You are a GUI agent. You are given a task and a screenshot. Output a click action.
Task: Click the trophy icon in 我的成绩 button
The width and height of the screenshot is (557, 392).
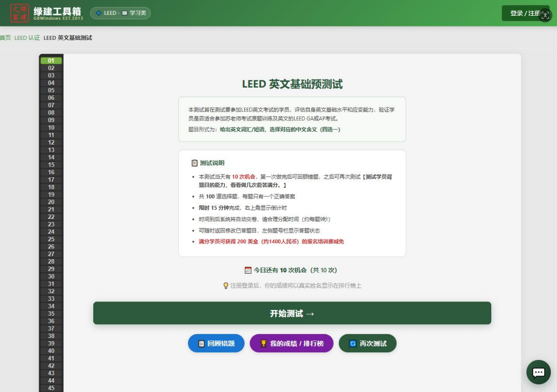263,344
